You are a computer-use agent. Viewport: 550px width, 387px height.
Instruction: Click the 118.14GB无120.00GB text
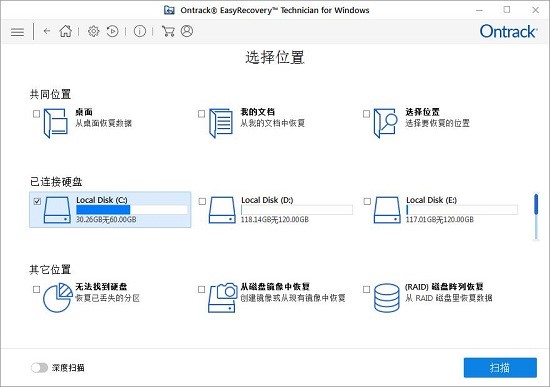tap(275, 220)
